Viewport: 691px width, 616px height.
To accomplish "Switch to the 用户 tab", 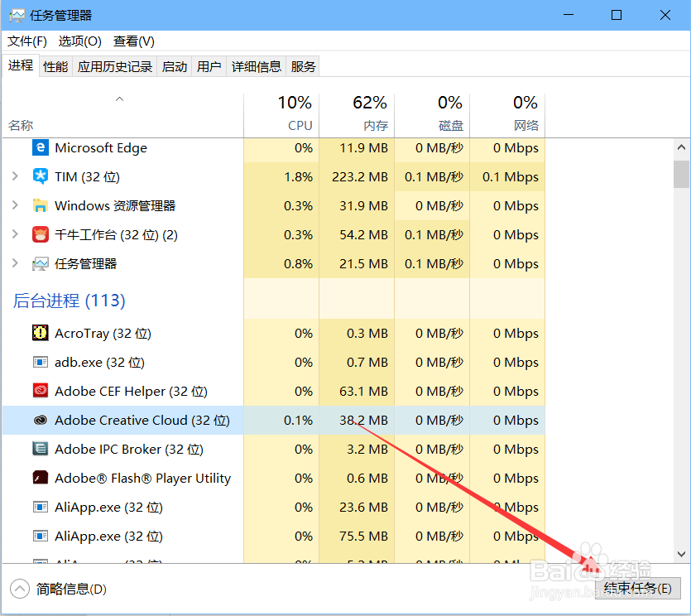I will click(x=209, y=66).
